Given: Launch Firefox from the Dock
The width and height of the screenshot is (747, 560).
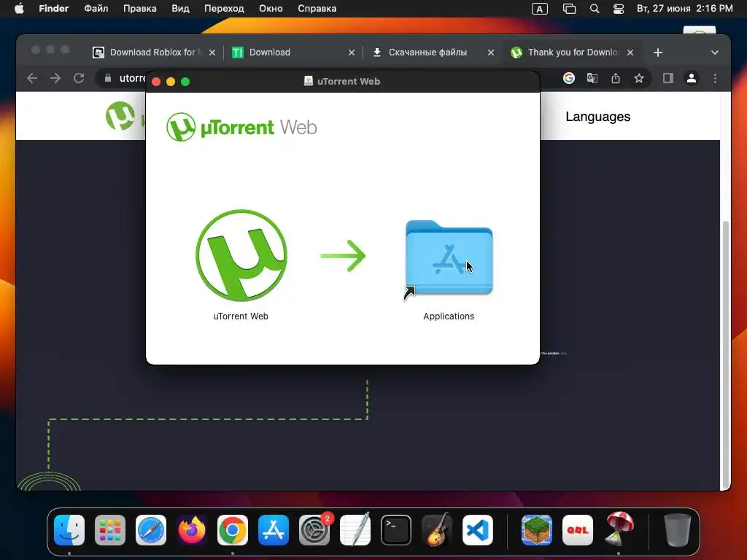Looking at the screenshot, I should coord(192,530).
